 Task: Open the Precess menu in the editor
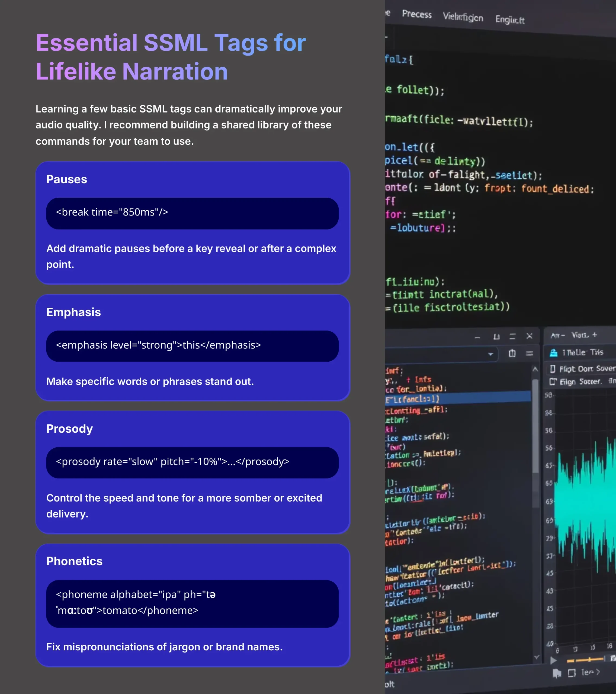pos(417,14)
